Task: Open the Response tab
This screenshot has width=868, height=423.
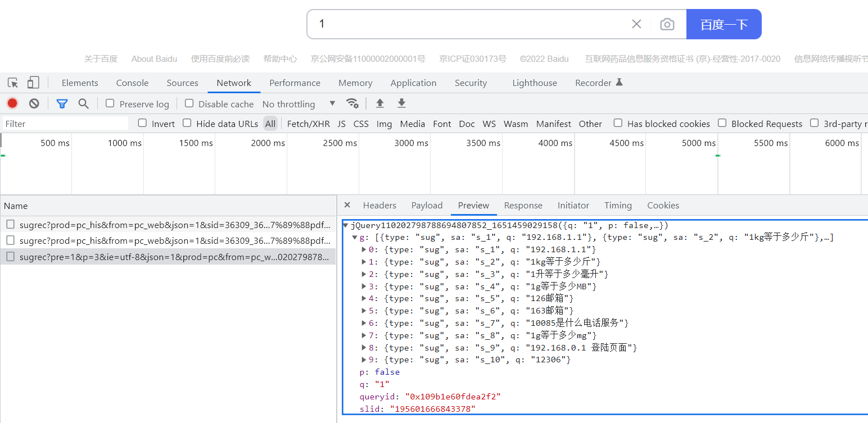Action: coord(523,206)
